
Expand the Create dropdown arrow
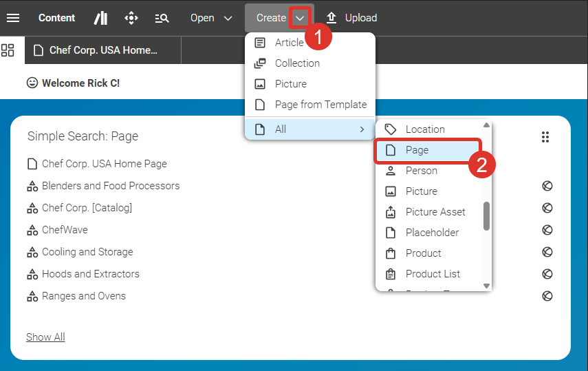[300, 18]
